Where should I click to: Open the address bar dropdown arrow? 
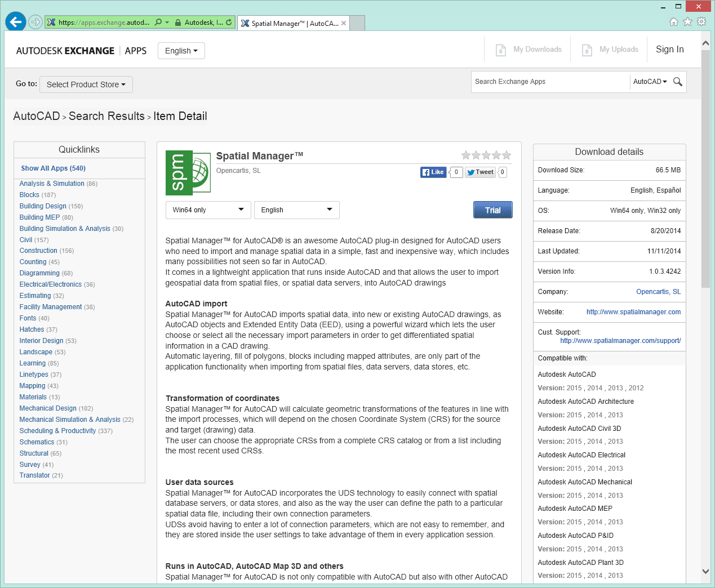[167, 23]
